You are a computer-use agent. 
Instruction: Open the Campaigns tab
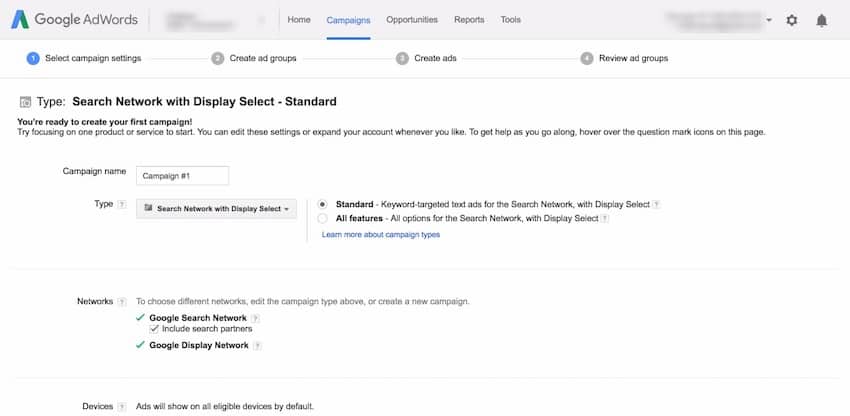[x=348, y=20]
